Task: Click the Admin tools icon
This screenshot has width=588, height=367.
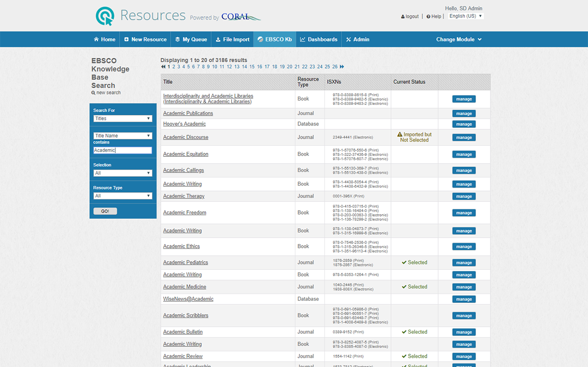Action: click(348, 40)
